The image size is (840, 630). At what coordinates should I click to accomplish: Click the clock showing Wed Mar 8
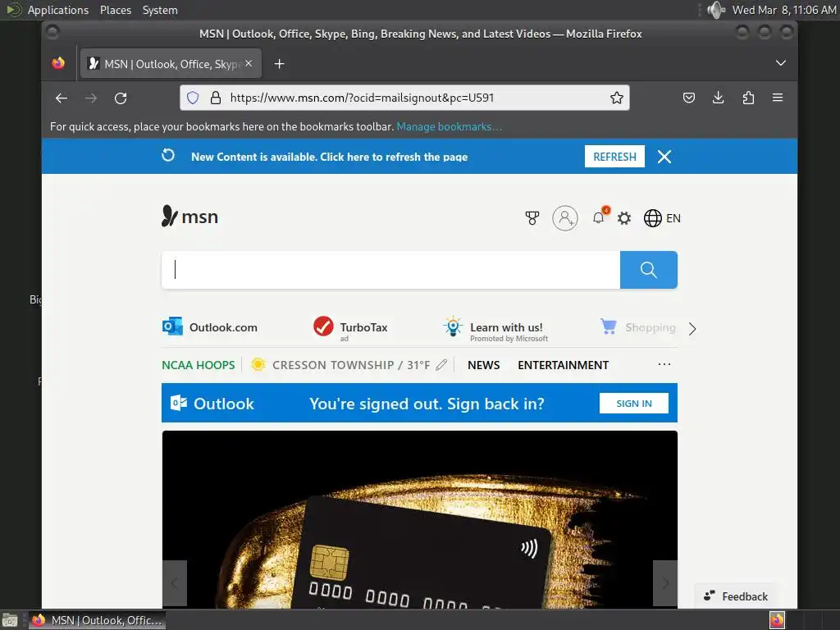coord(783,10)
